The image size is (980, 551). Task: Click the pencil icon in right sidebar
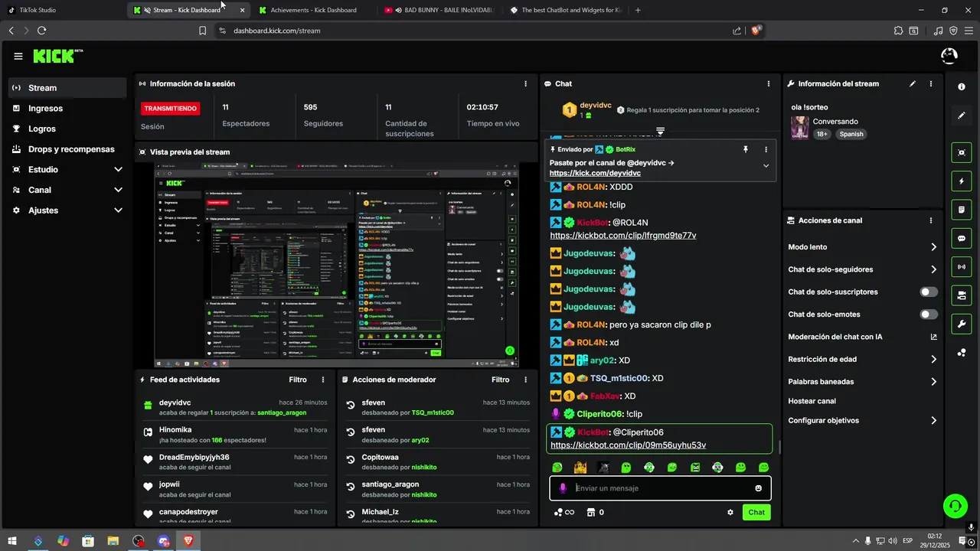click(962, 116)
